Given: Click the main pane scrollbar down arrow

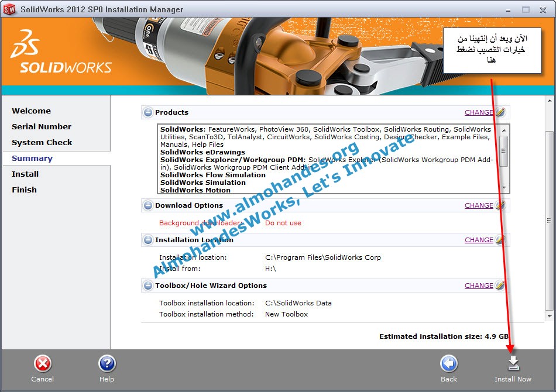Looking at the screenshot, I should 549,316.
